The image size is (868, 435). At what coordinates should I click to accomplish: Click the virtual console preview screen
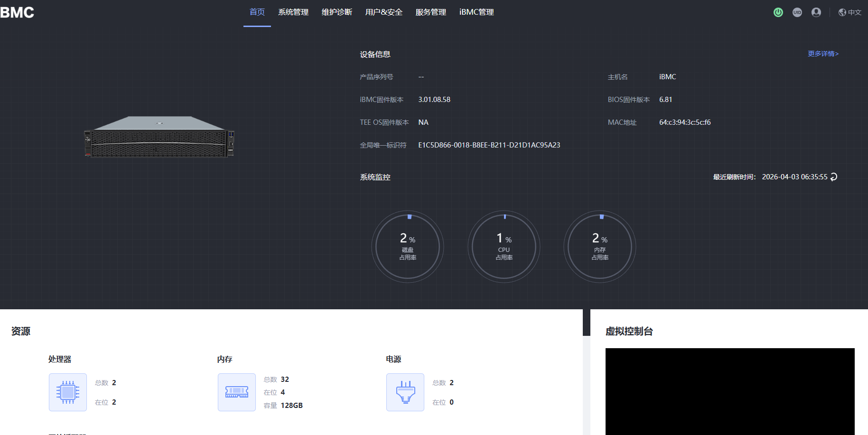(x=730, y=391)
